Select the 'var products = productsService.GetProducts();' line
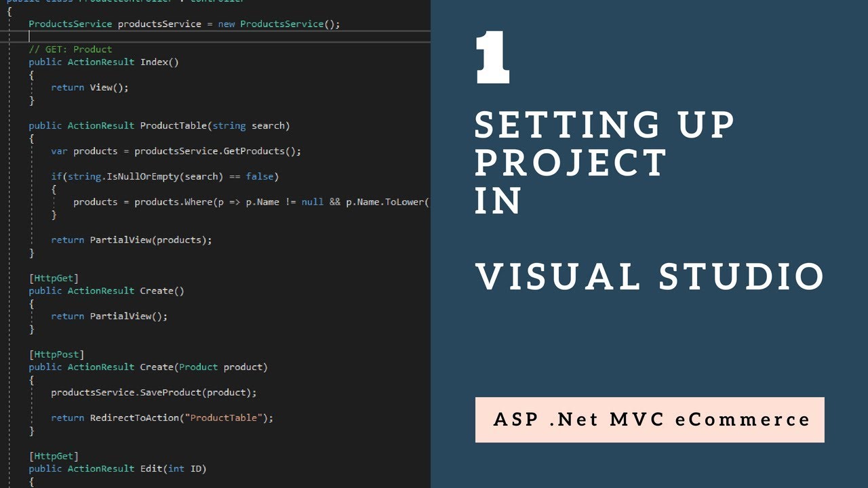868x488 pixels. 176,151
